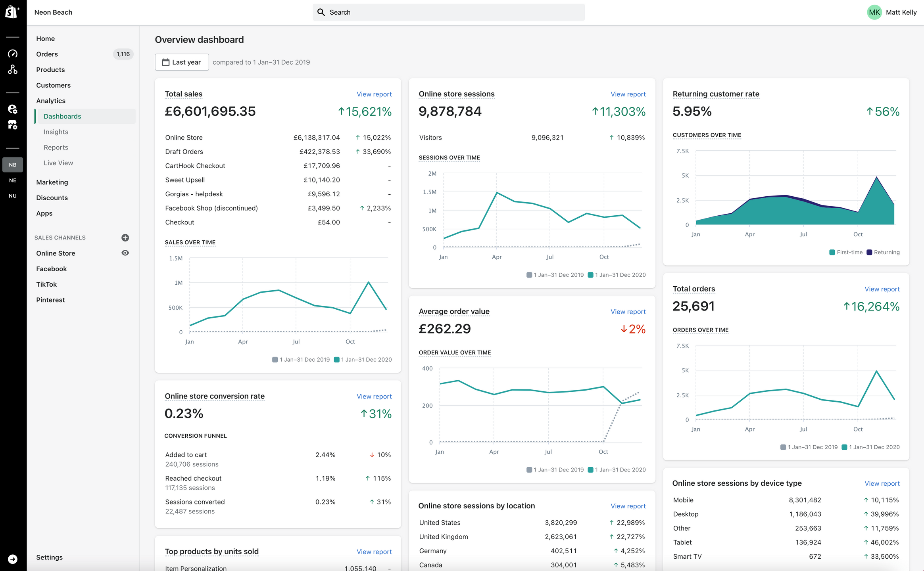Click the Shopify Plus logo icon
The image size is (924, 571).
pos(12,12)
